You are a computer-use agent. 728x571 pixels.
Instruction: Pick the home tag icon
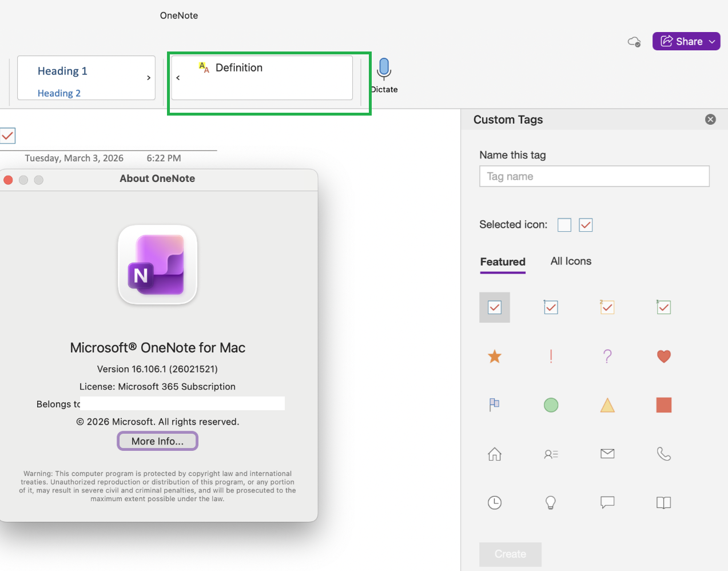coord(495,454)
